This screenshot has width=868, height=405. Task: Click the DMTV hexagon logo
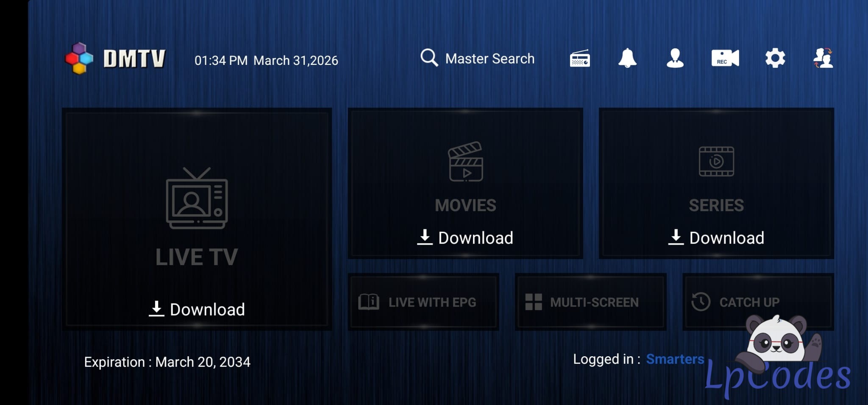point(79,59)
